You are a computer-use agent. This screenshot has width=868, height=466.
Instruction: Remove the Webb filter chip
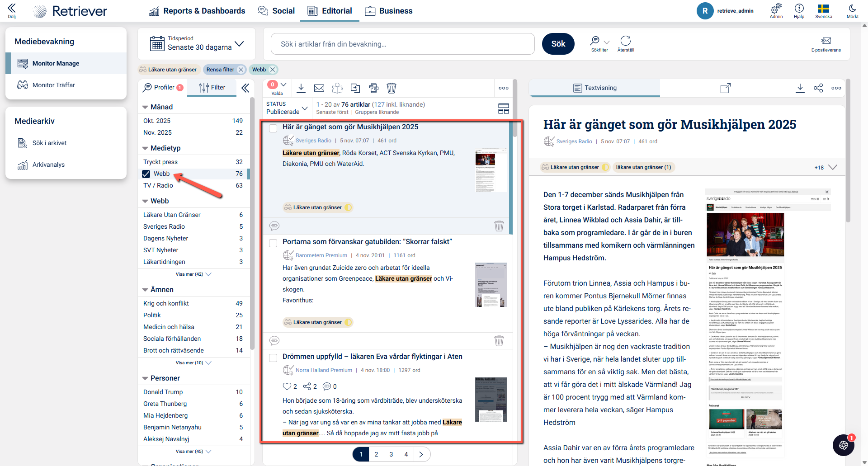pos(273,70)
